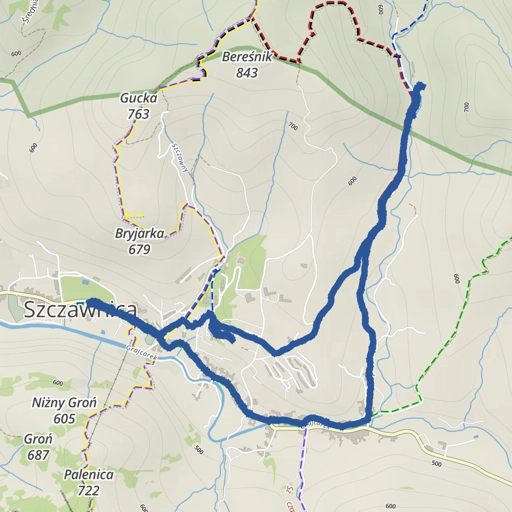The width and height of the screenshot is (512, 512).
Task: Click the Niżny Groń 605 label
Action: 64,410
